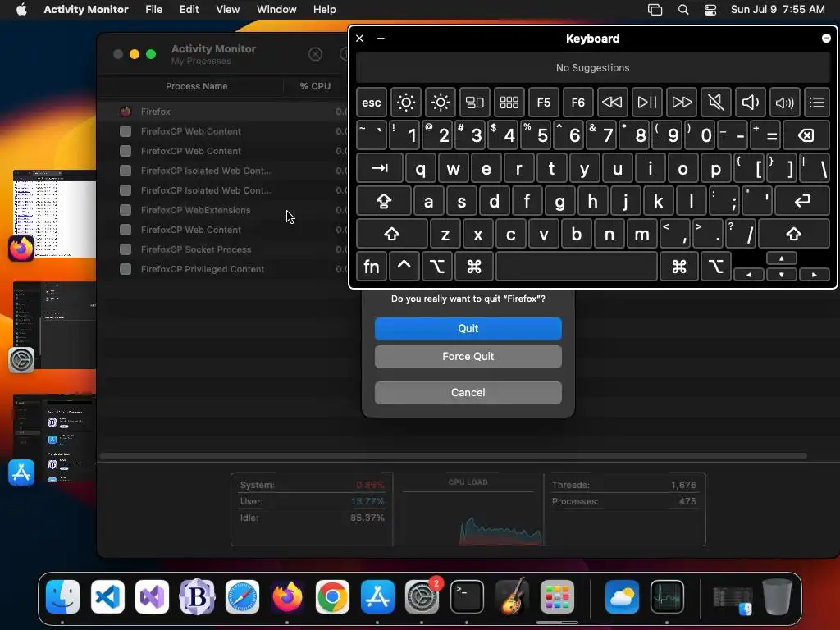Open the Help menu
The image size is (840, 630).
tap(325, 9)
